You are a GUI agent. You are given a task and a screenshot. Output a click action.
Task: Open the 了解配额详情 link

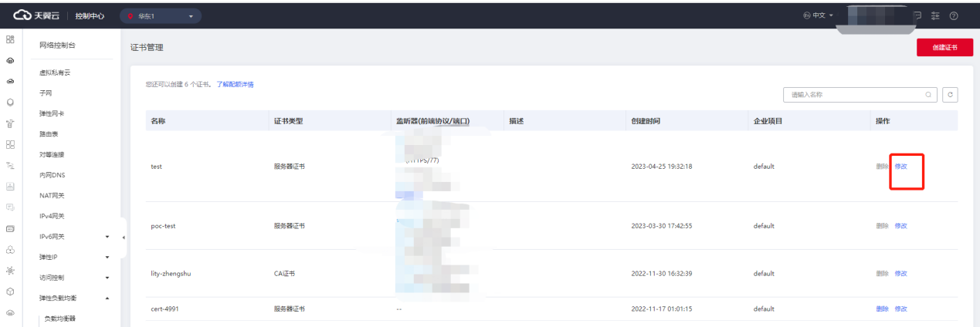pyautogui.click(x=236, y=84)
